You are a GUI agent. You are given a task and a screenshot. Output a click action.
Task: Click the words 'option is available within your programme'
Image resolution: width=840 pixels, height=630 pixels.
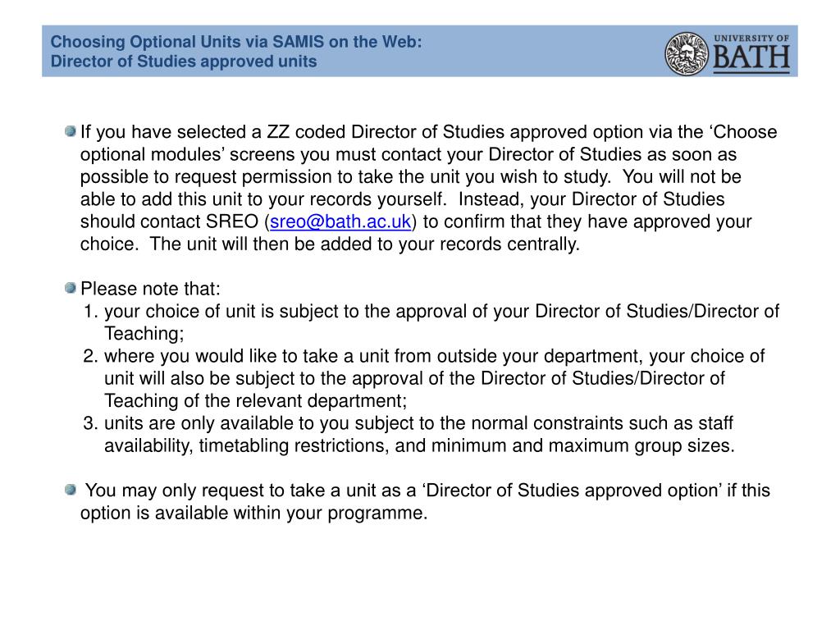point(254,514)
